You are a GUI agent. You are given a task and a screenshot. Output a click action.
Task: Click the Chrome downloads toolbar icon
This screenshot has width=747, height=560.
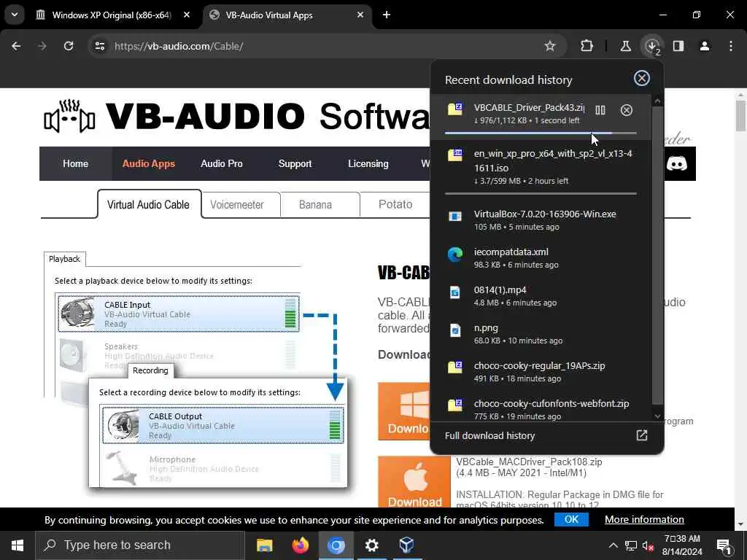point(652,46)
